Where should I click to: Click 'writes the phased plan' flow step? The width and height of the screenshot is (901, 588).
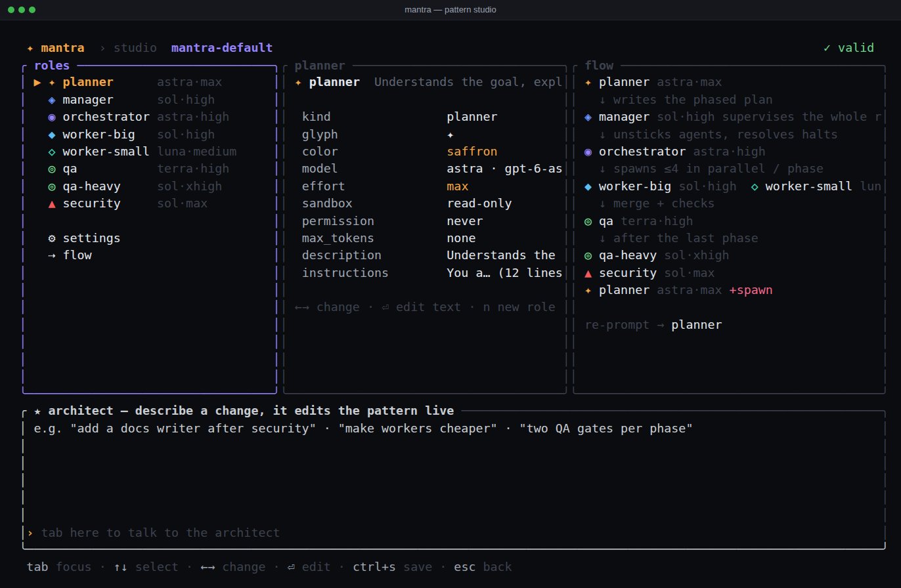[x=686, y=100]
